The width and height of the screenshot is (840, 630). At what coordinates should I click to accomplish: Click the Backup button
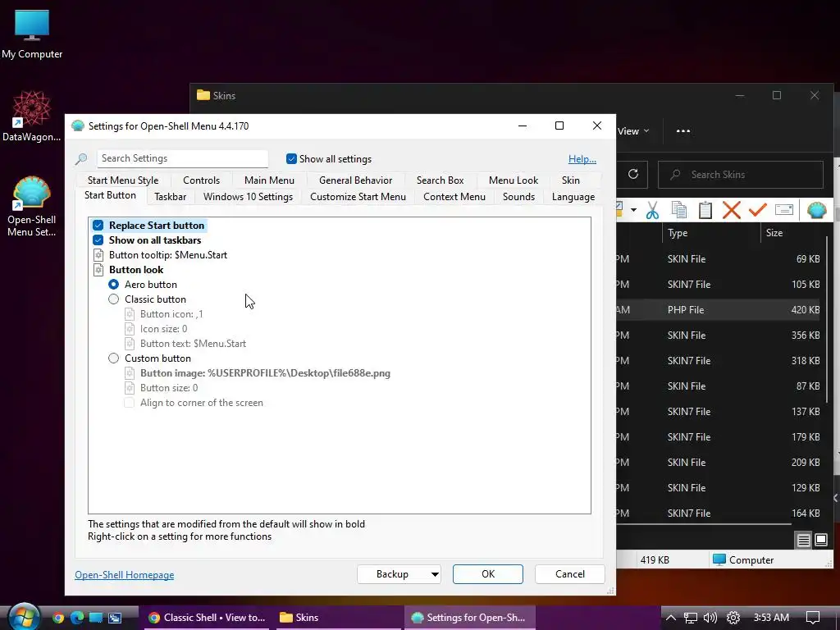(x=393, y=574)
